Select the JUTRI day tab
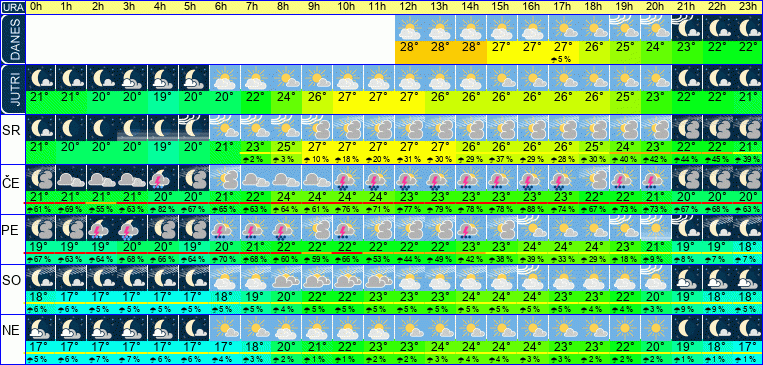763x365 pixels. (x=12, y=89)
